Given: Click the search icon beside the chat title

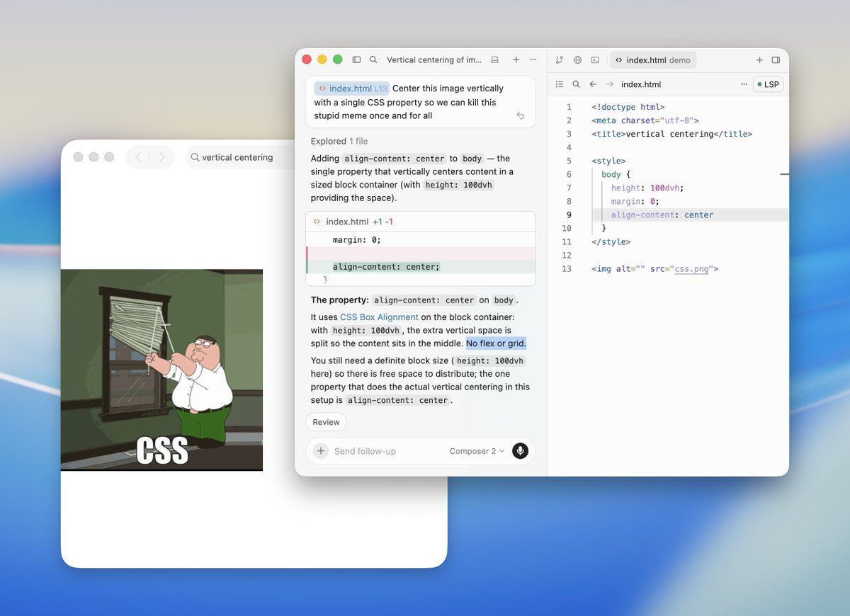Looking at the screenshot, I should (373, 60).
